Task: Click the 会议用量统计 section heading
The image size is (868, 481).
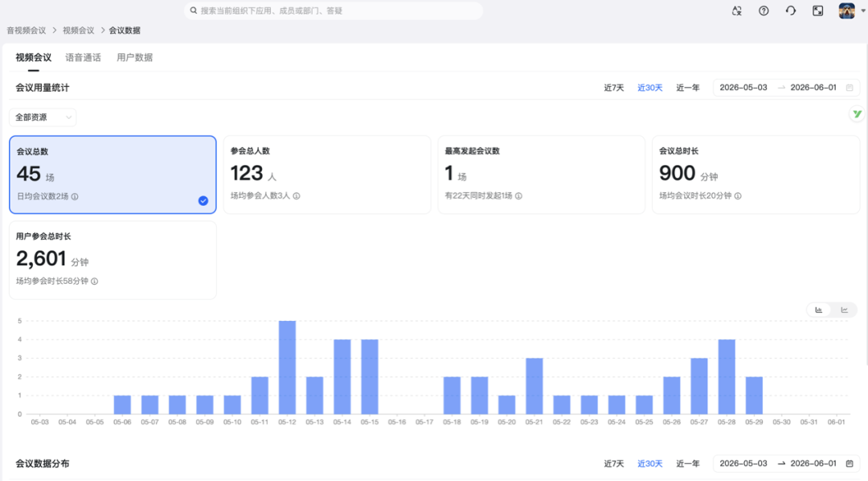Action: (x=43, y=88)
